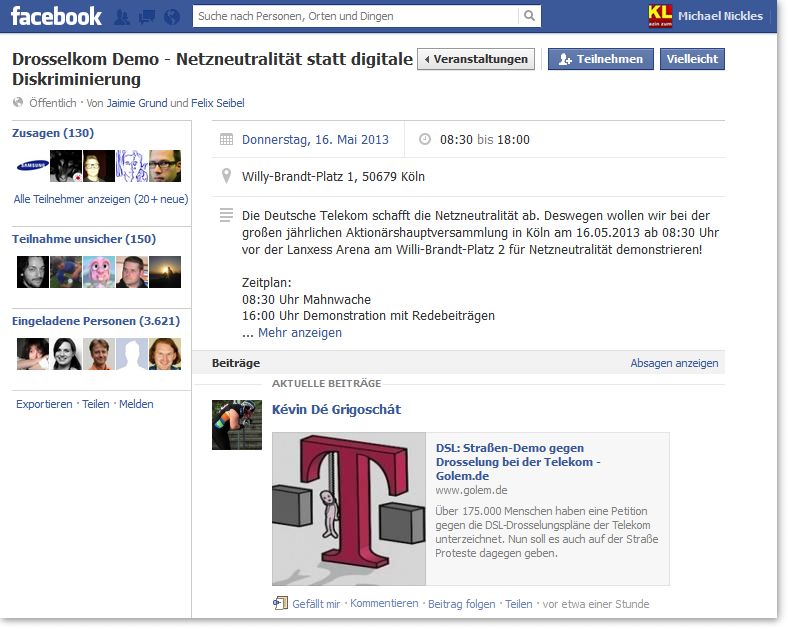Click the Facebook logo
The width and height of the screenshot is (788, 629).
[x=56, y=16]
